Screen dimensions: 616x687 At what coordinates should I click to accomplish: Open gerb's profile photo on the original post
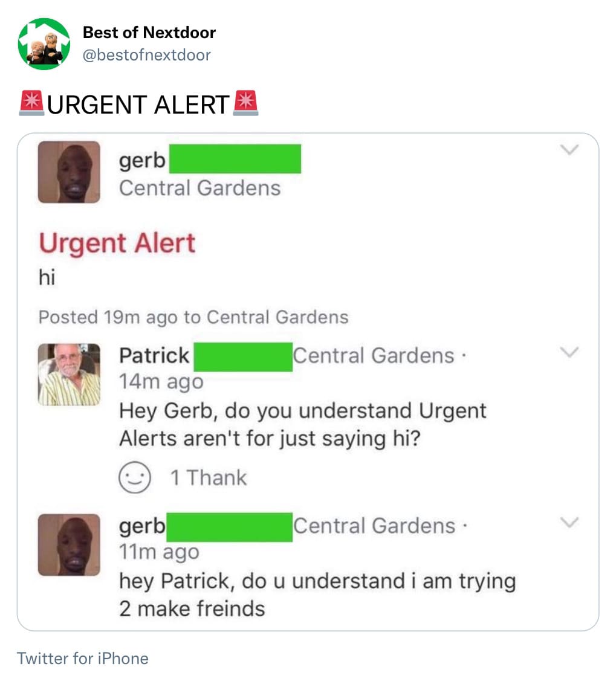coord(69,172)
